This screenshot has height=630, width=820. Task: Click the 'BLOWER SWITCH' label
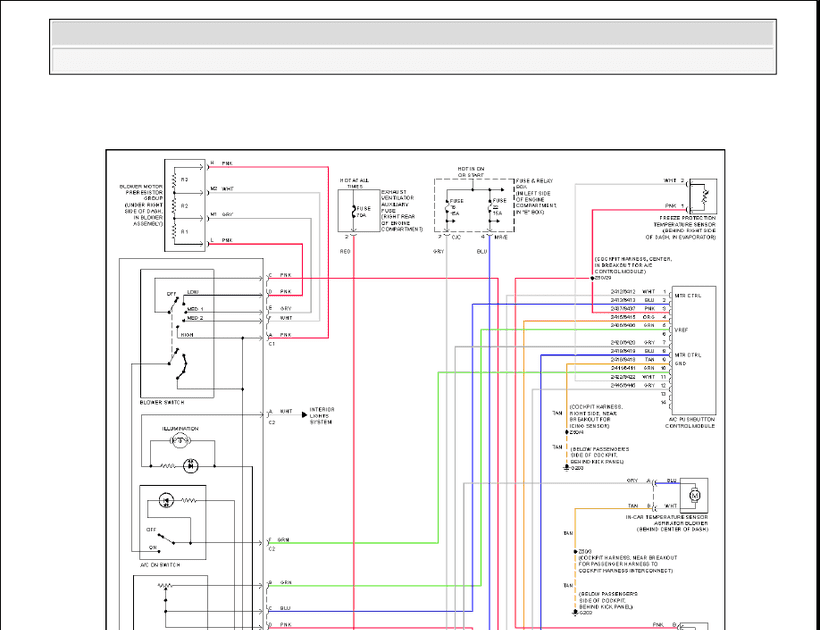click(162, 403)
